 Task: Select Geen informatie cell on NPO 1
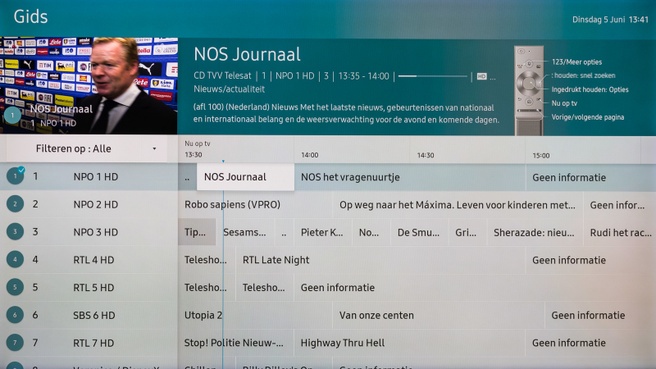coord(591,177)
